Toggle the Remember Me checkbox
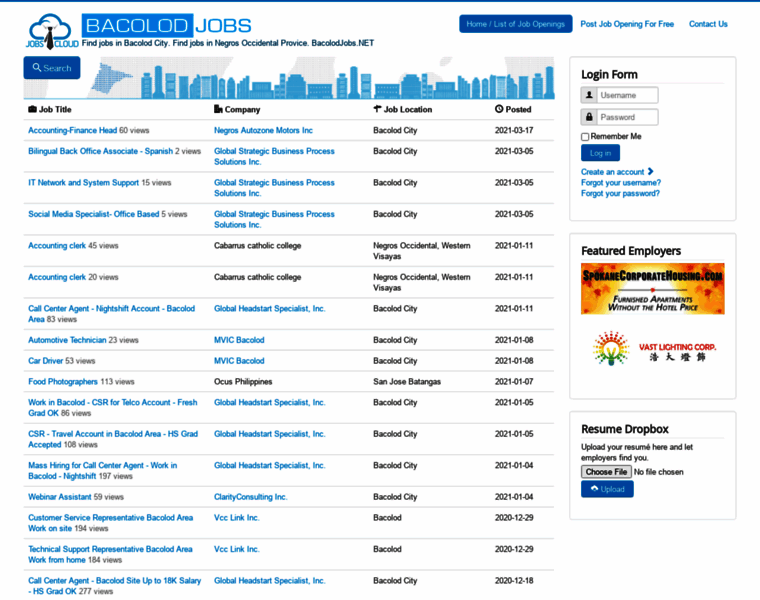The height and width of the screenshot is (600, 760). 585,137
